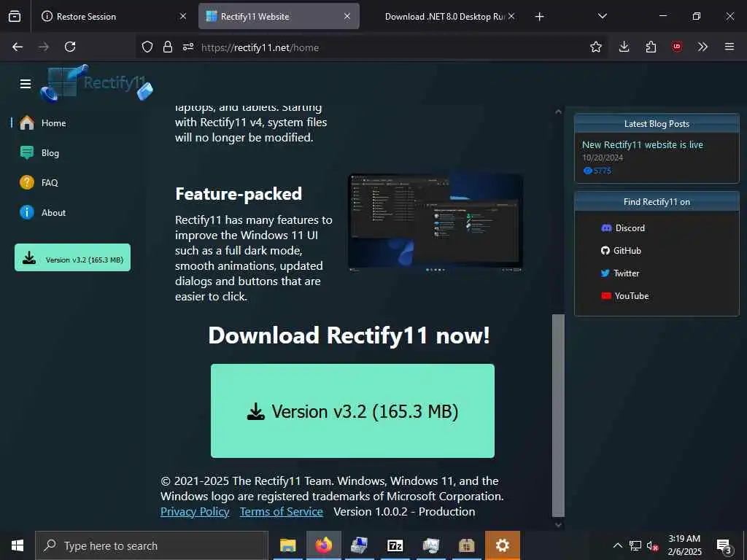Open the notification center icon
The image size is (747, 560).
724,546
